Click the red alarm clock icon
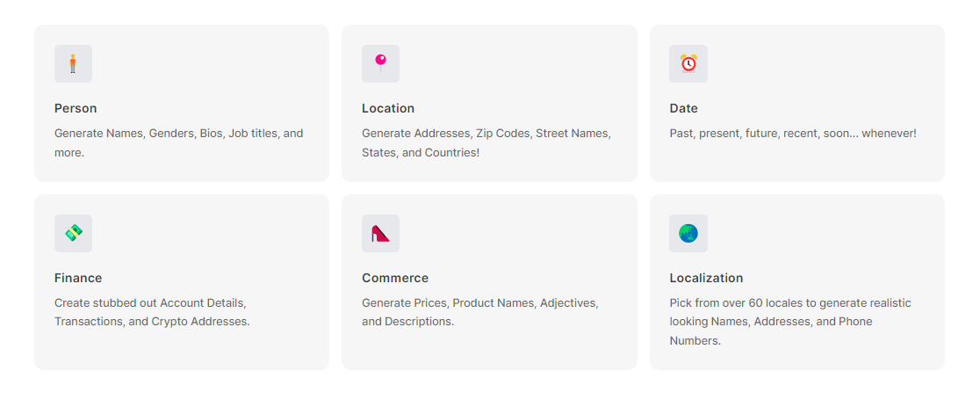The image size is (980, 393). (688, 64)
